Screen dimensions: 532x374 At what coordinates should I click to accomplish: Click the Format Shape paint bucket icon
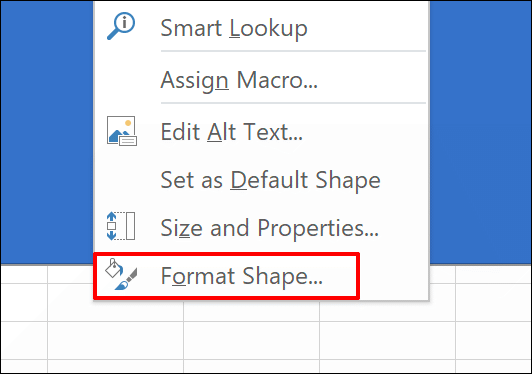pos(121,274)
